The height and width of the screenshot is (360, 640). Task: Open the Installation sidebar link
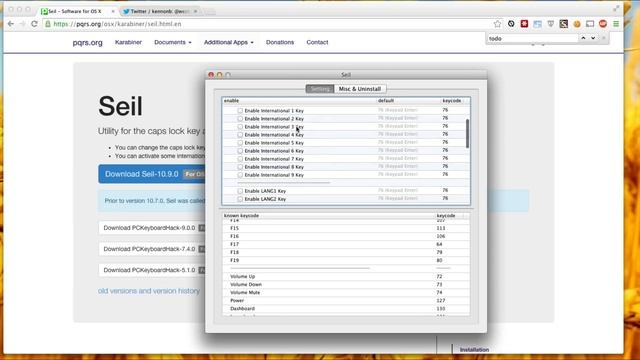tap(474, 350)
